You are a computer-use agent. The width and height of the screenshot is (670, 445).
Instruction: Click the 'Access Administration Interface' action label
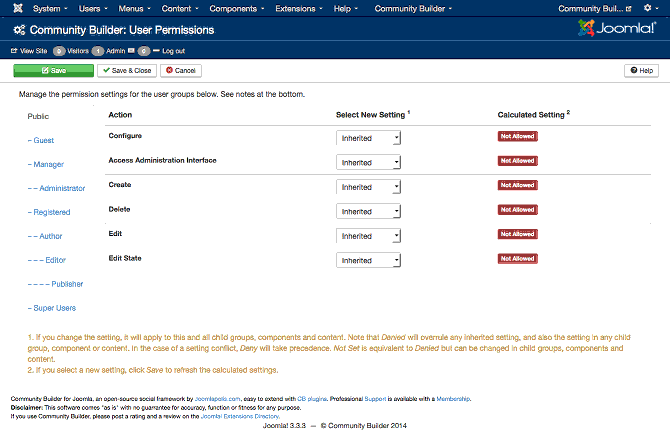click(x=162, y=160)
